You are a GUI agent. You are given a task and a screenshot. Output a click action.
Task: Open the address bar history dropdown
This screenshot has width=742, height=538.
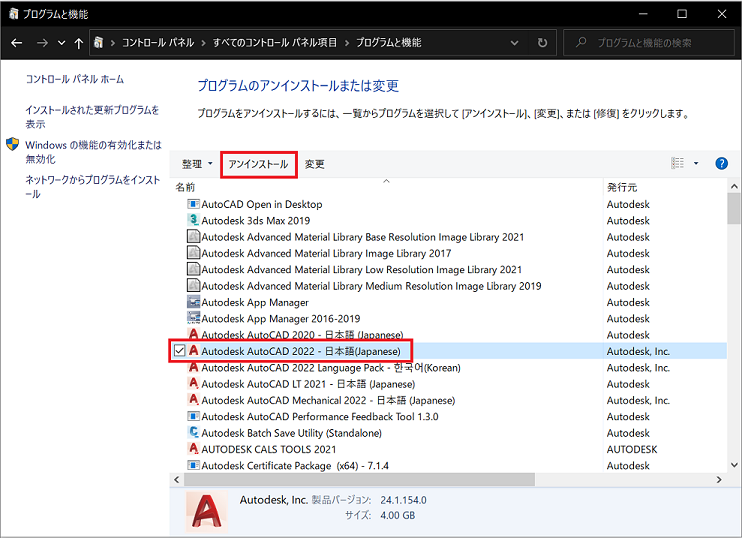click(x=514, y=43)
